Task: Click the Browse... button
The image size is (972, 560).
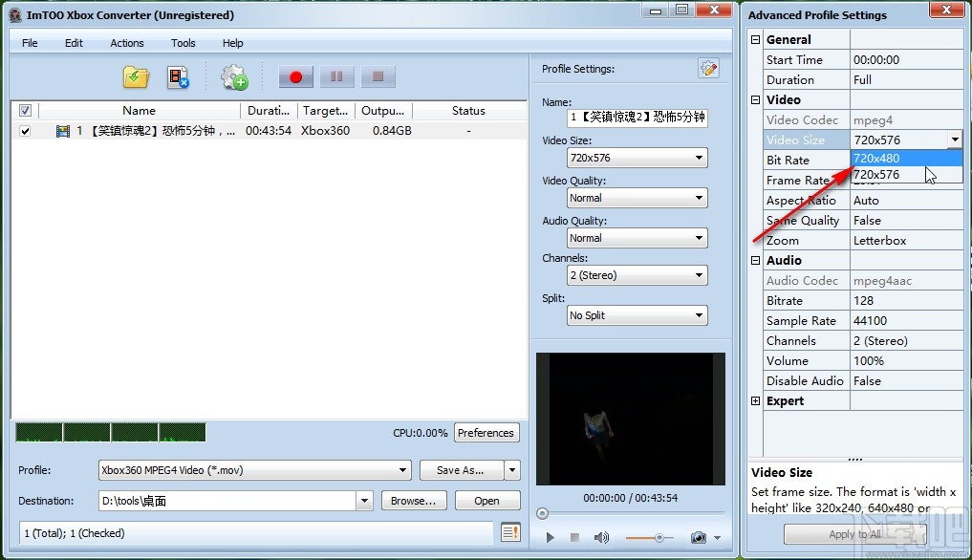Action: (x=414, y=501)
